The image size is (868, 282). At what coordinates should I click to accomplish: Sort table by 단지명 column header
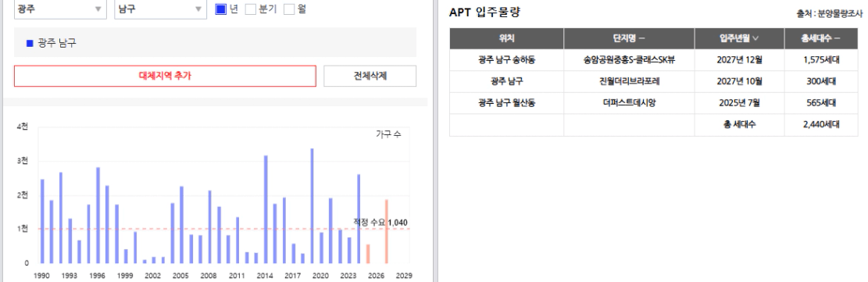click(x=629, y=38)
